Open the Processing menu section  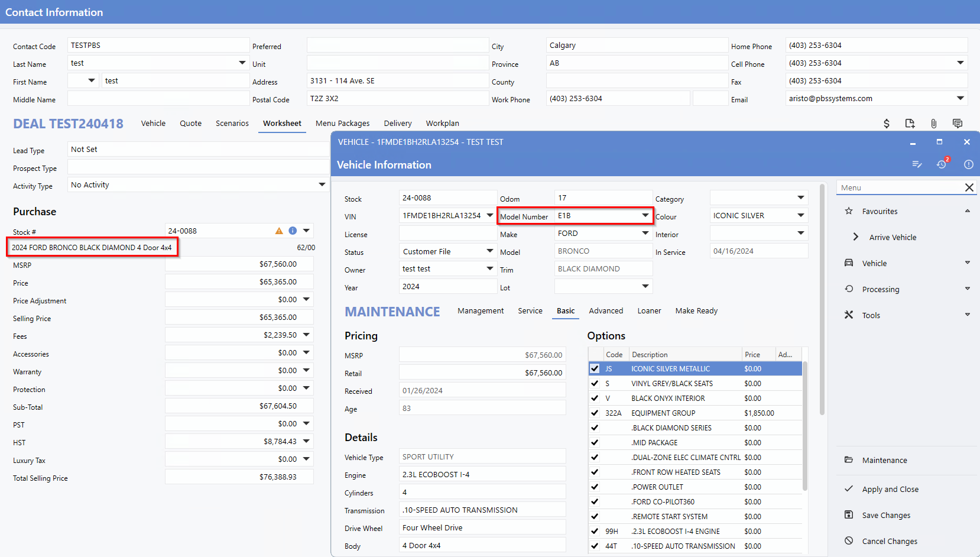click(x=881, y=289)
